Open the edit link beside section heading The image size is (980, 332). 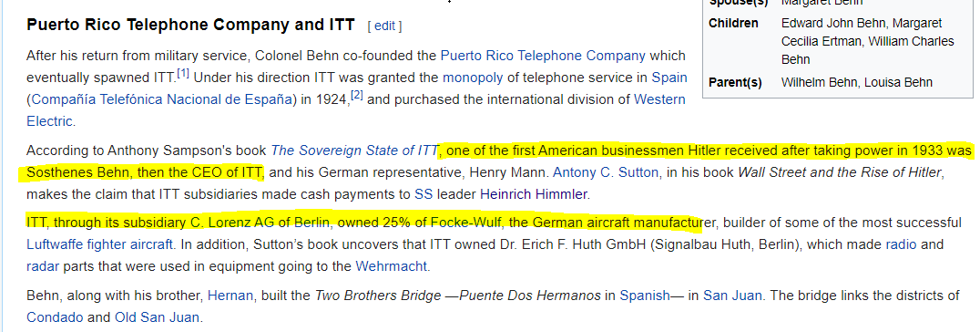click(384, 26)
